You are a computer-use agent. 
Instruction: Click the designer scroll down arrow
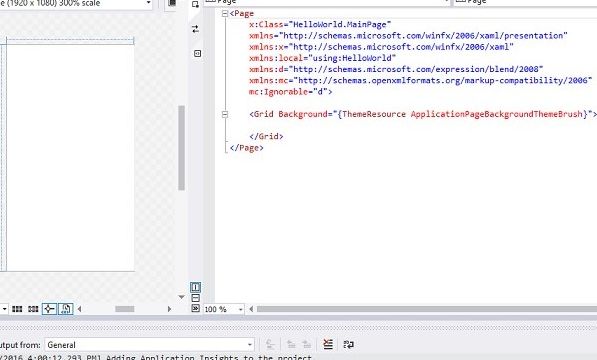(x=182, y=297)
